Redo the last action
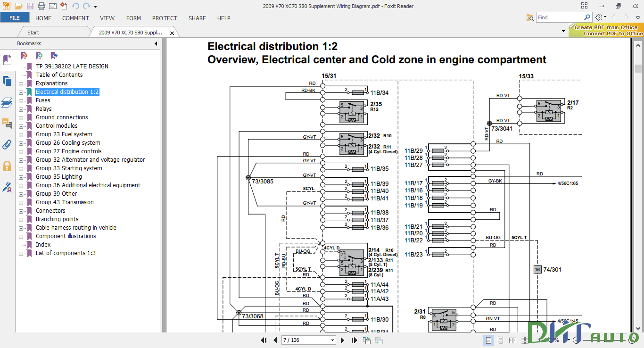 86,6
